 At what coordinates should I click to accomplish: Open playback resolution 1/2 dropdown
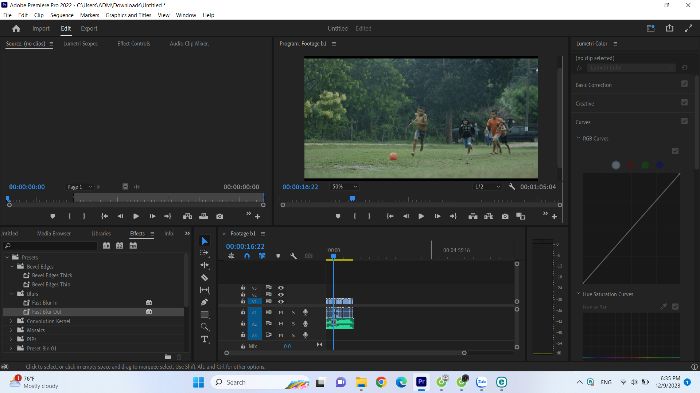(x=487, y=187)
